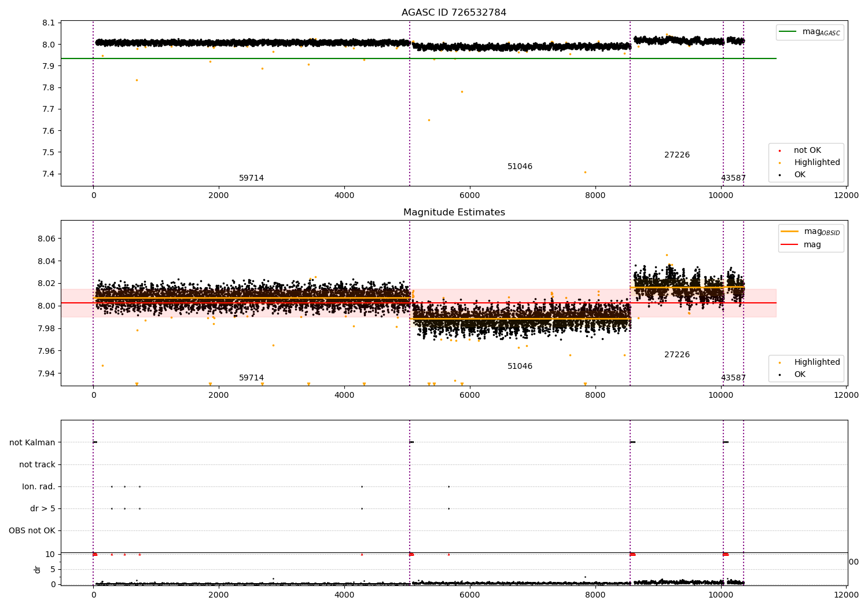Viewport: 868px width, 608px height.
Task: Click 'Highlighted' in the Magnitude Estimates legend
Action: click(x=807, y=362)
